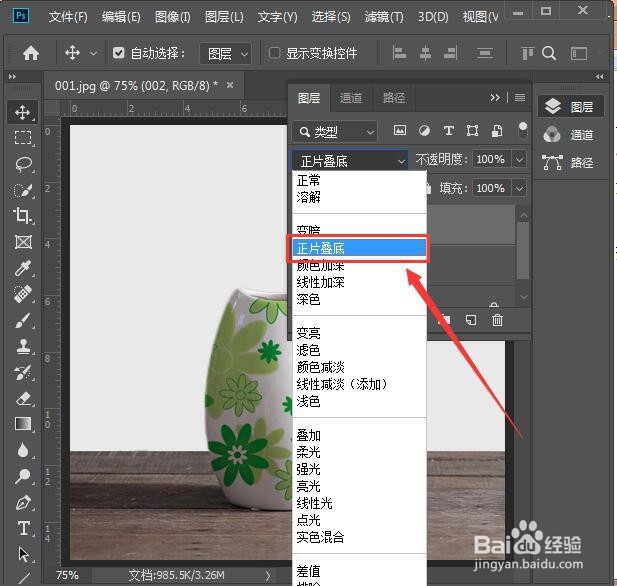This screenshot has width=617, height=586.
Task: Switch to the 通道 tab in Layers panel
Action: (x=351, y=98)
